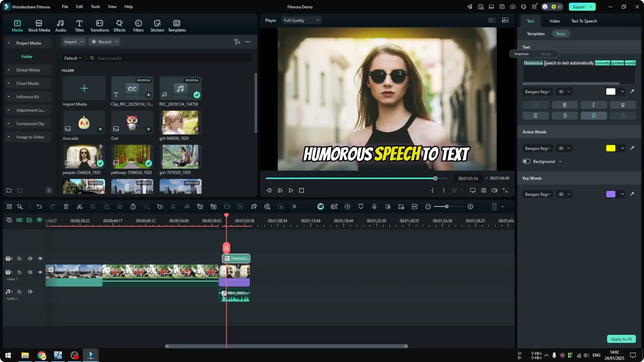Click the undo icon in timeline toolbar

coord(39,207)
